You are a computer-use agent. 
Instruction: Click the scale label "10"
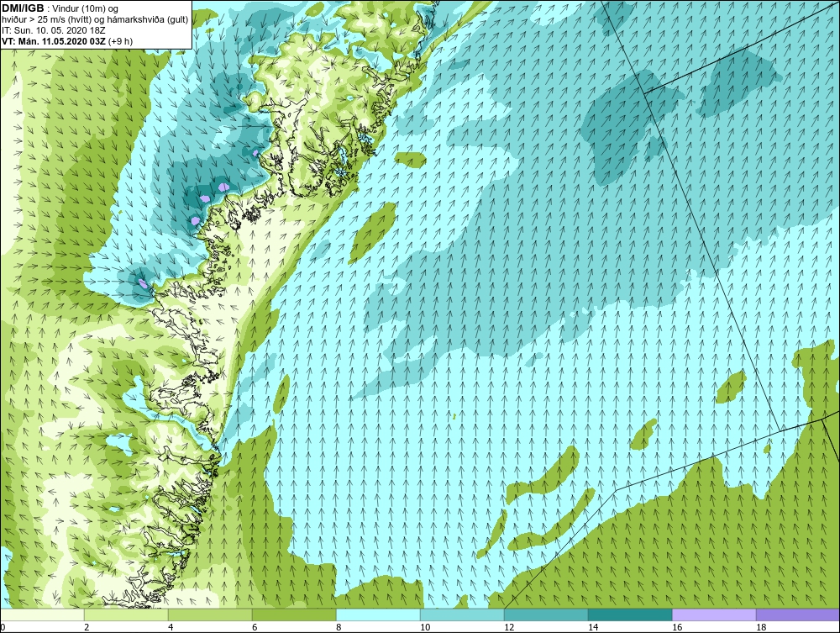click(425, 627)
